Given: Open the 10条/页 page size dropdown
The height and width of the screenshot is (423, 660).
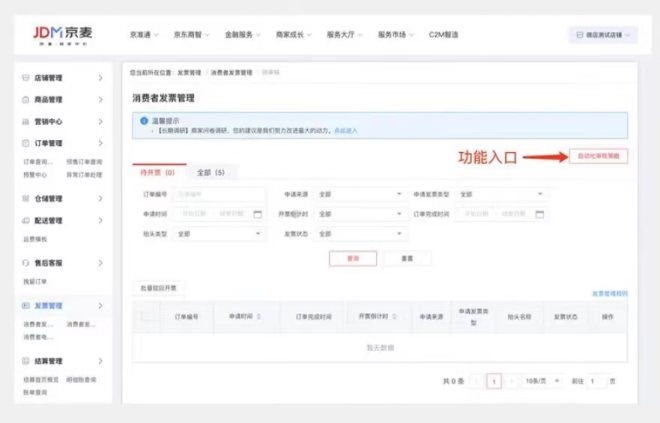Looking at the screenshot, I should (x=541, y=382).
